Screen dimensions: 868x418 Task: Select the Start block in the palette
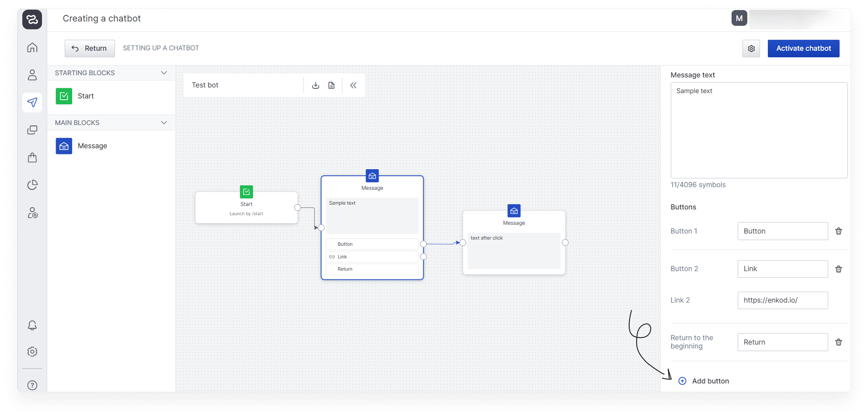pos(86,96)
